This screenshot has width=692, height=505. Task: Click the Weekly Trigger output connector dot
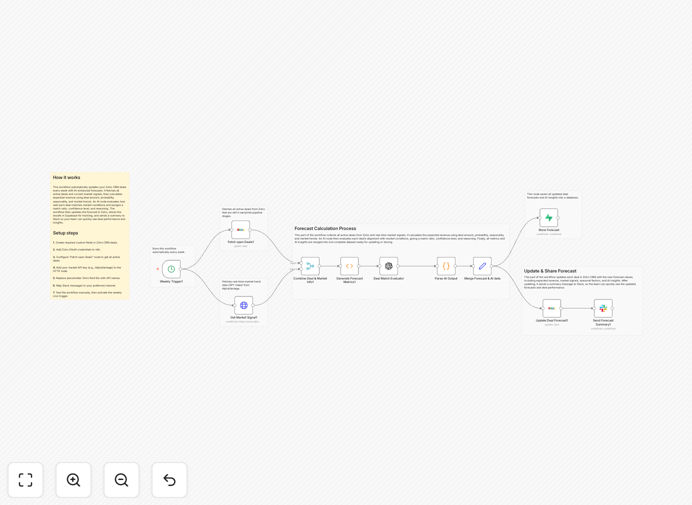click(181, 269)
